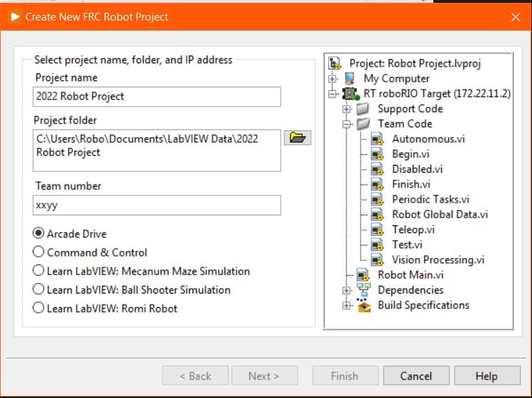Click the Team Code folder icon
The image size is (532, 398).
click(x=364, y=124)
